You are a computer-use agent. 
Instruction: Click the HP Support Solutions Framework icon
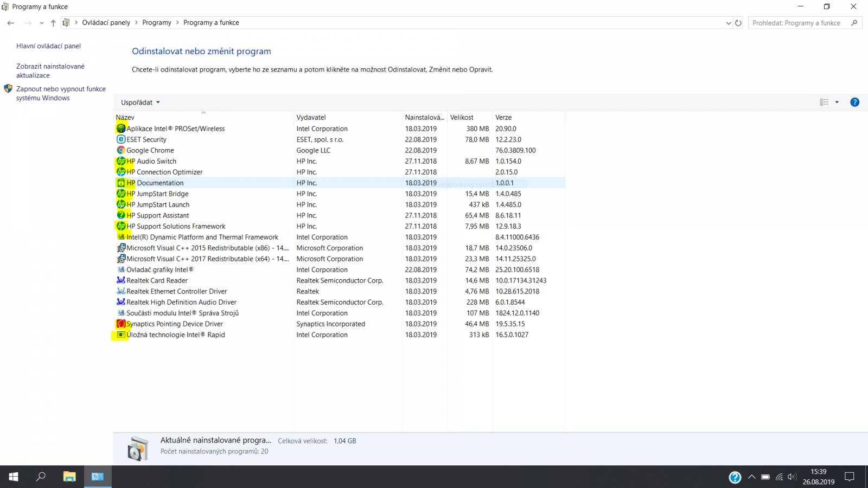121,226
